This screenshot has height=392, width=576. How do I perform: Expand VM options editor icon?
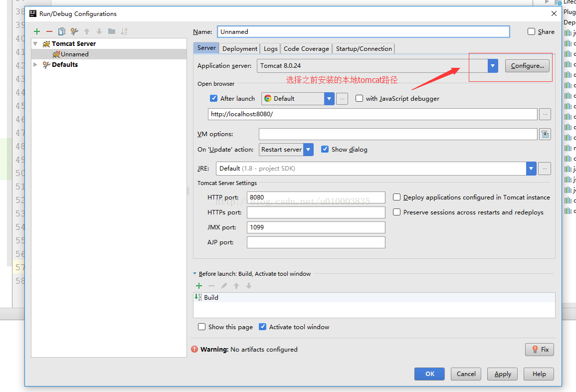pyautogui.click(x=545, y=134)
